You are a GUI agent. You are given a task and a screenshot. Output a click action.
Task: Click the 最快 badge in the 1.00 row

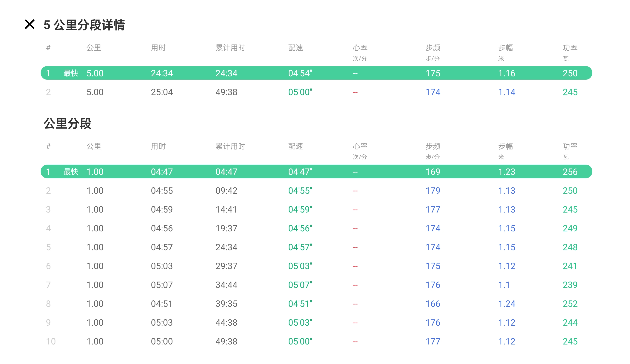point(71,171)
